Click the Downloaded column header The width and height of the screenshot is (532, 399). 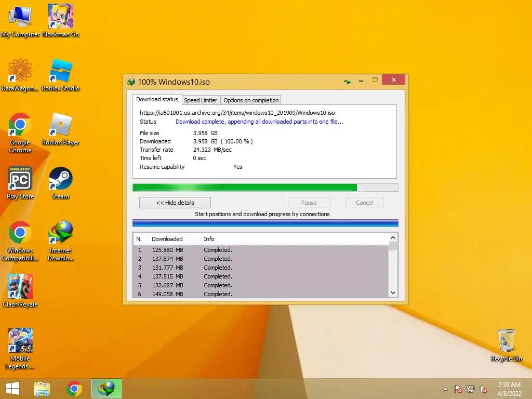coord(174,239)
